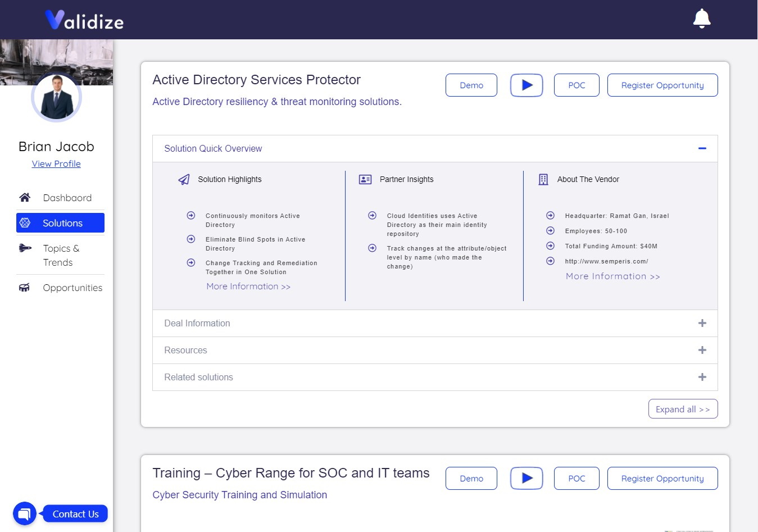Collapse the Solution Quick Overview section

702,148
